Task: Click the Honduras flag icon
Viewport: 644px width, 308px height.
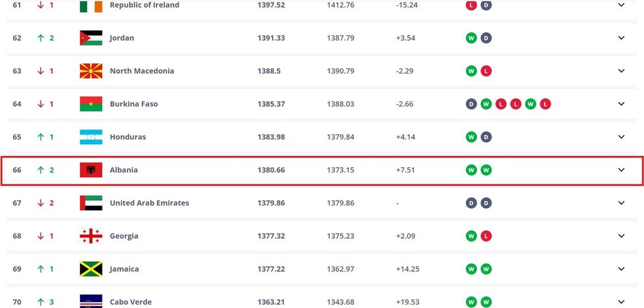Action: [x=91, y=137]
